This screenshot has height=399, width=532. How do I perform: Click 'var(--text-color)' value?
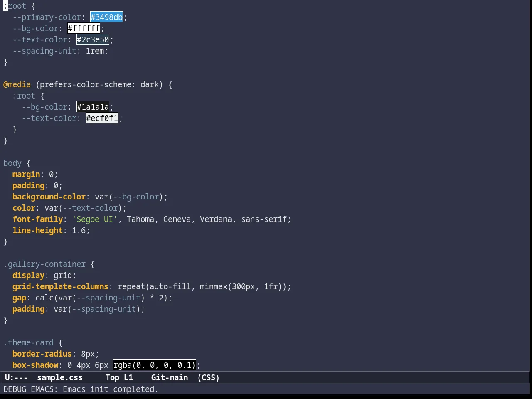click(84, 208)
